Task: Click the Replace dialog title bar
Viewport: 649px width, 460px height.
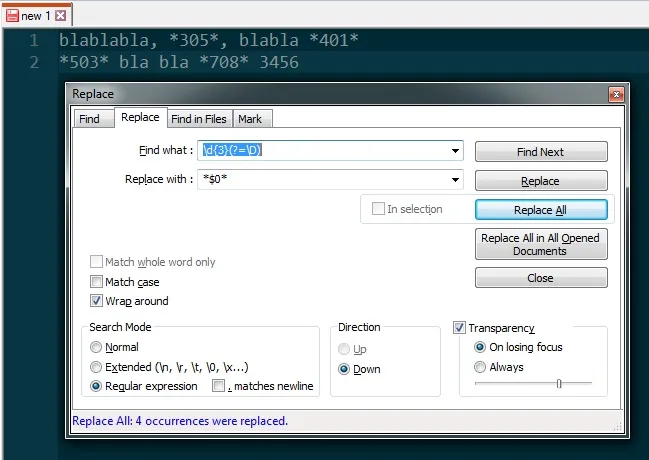Action: (339, 94)
